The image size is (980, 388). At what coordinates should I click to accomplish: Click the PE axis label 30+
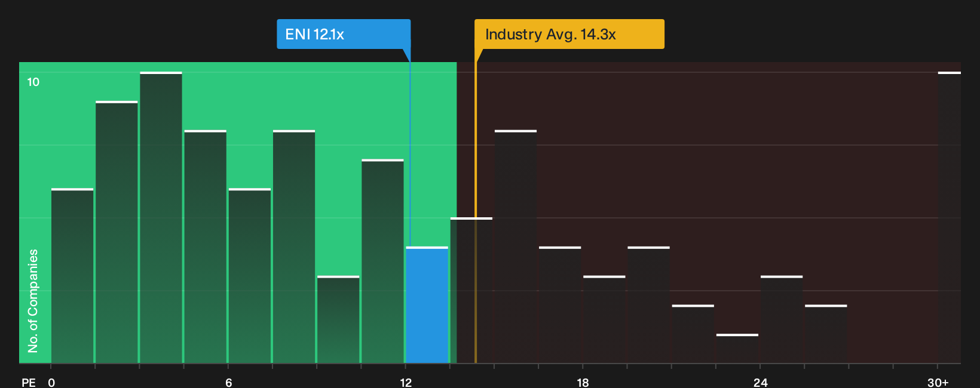pyautogui.click(x=938, y=383)
